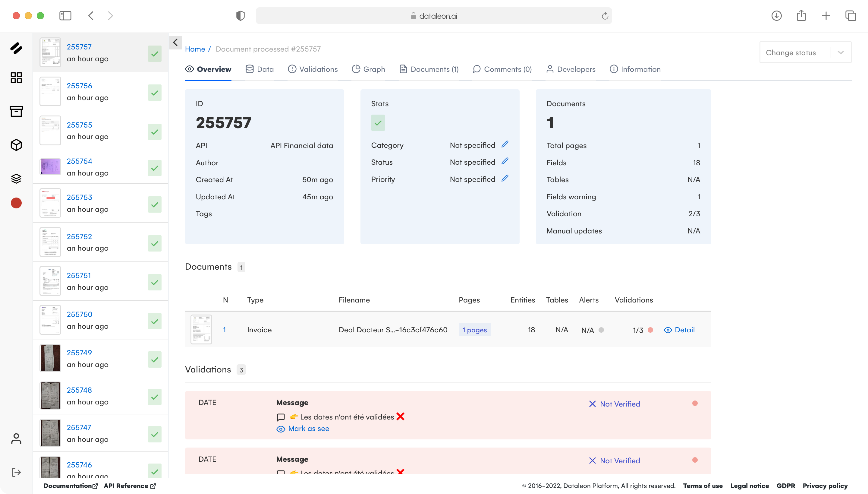Click the Home breadcrumb link
868x494 pixels.
(x=195, y=49)
